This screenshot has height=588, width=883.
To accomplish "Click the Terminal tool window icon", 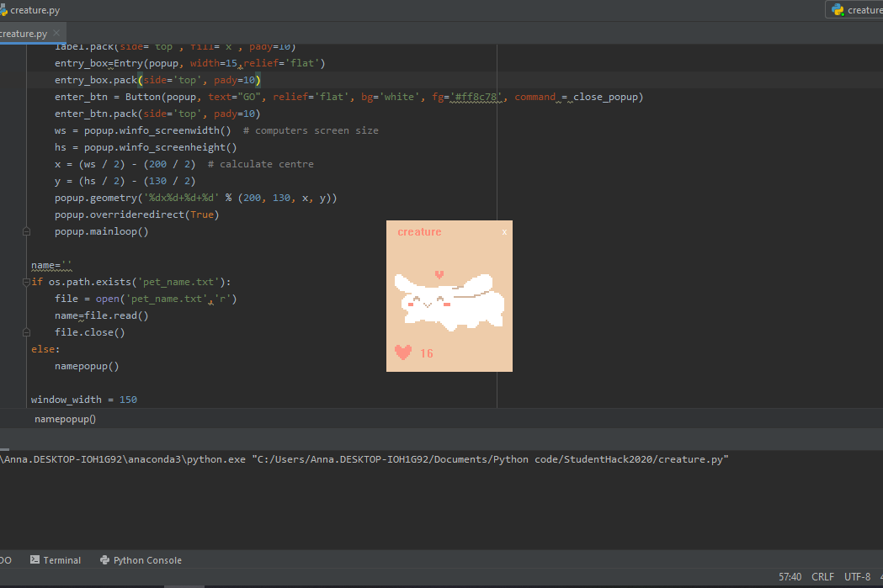I will pos(35,560).
